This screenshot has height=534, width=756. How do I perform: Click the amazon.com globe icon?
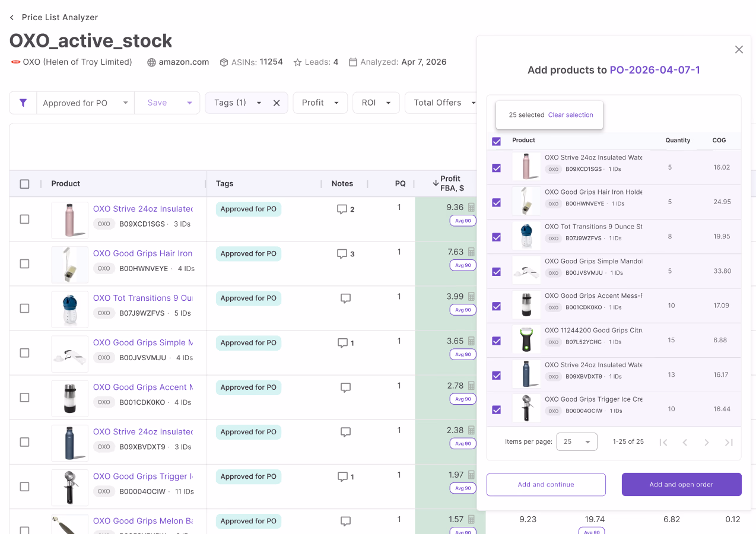pos(152,62)
